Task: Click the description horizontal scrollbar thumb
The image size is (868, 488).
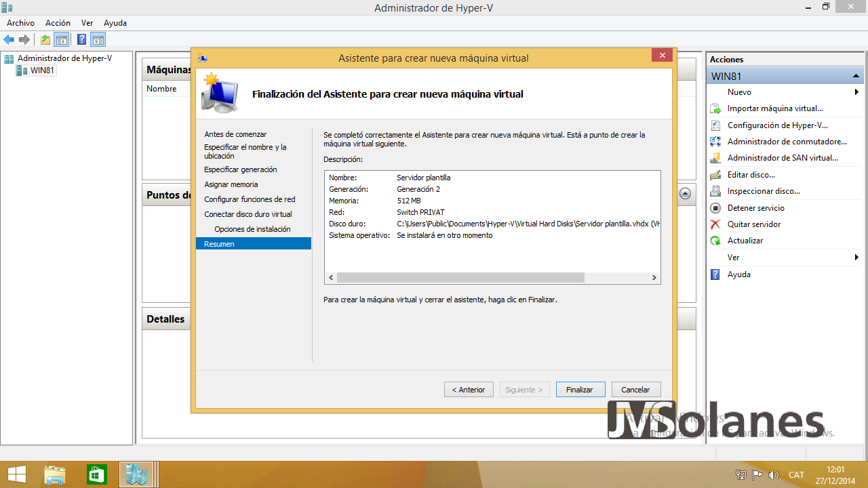Action: click(x=460, y=277)
